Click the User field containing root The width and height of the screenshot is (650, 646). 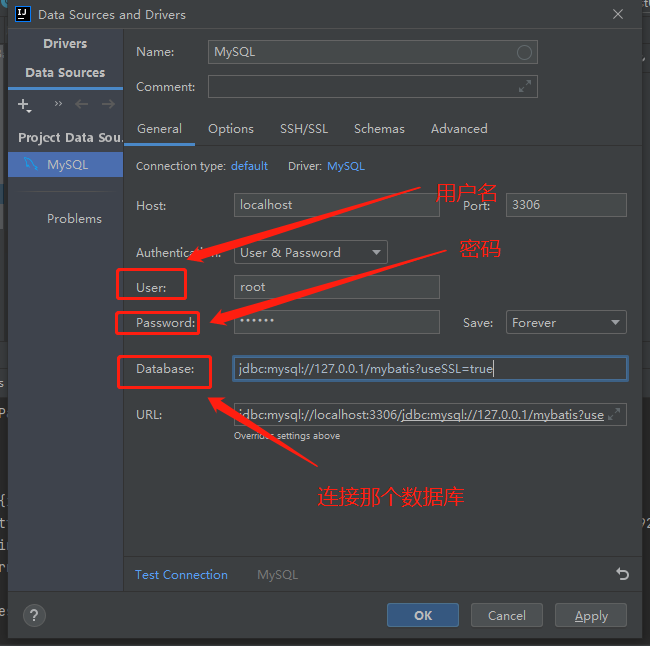point(337,287)
